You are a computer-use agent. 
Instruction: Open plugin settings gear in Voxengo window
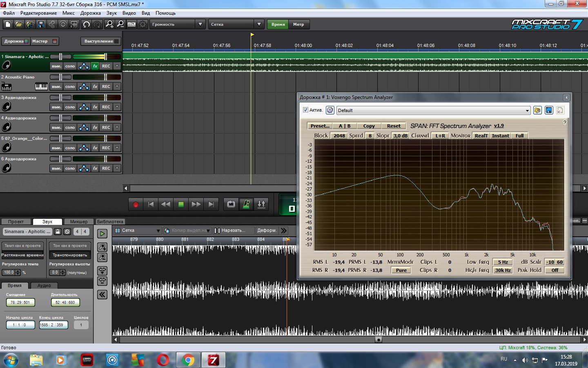[330, 110]
